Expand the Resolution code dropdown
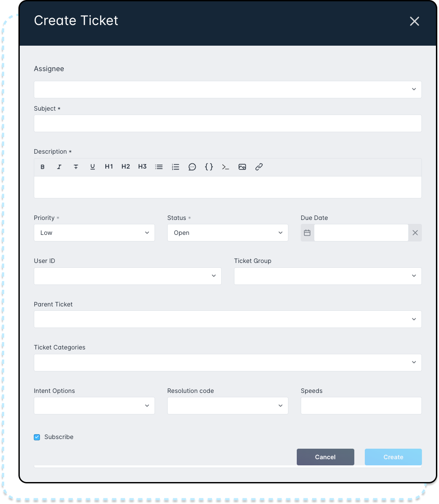Screen dimensions: 439x504 [228, 406]
